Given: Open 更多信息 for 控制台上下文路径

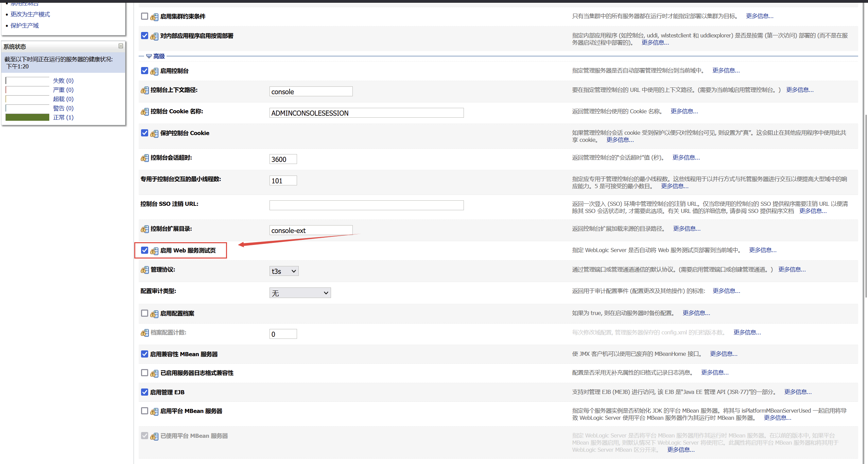Looking at the screenshot, I should (x=800, y=90).
